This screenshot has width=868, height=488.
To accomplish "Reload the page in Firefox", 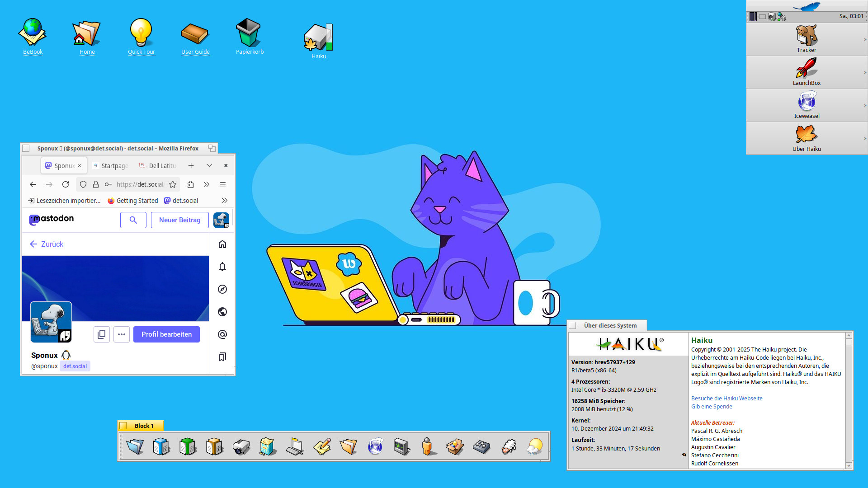I will pos(66,184).
